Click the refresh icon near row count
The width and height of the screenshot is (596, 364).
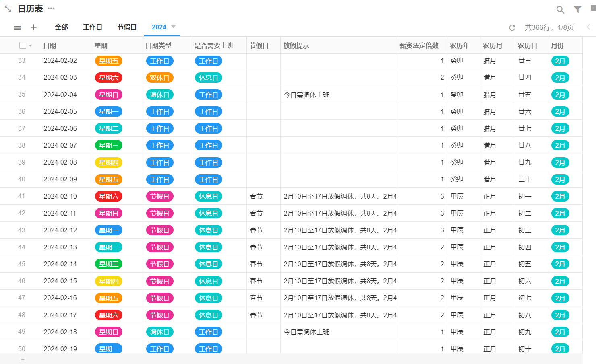coord(512,27)
